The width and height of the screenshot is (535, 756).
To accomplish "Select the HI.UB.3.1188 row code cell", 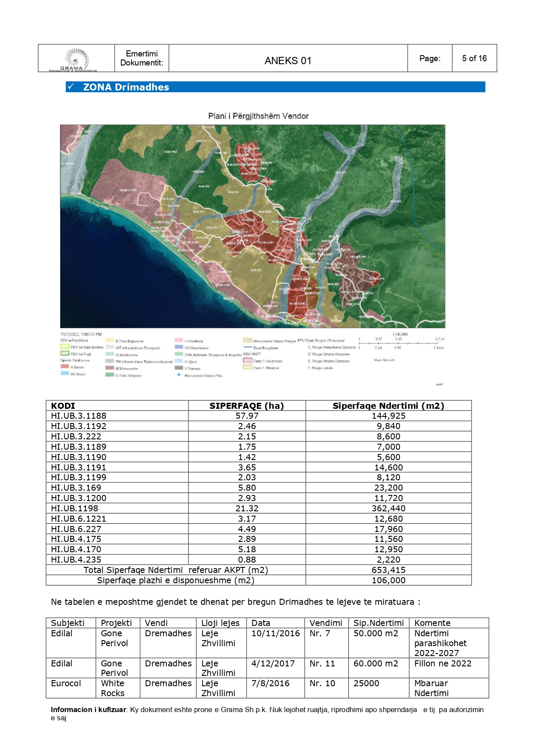I will click(x=78, y=416).
